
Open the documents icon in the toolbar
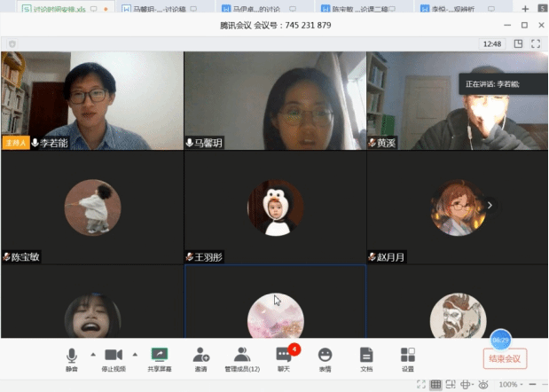(366, 355)
